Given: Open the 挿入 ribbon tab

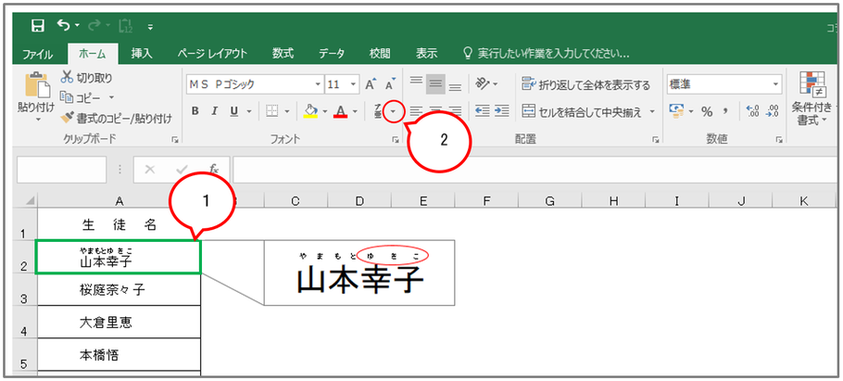Looking at the screenshot, I should click(x=142, y=54).
